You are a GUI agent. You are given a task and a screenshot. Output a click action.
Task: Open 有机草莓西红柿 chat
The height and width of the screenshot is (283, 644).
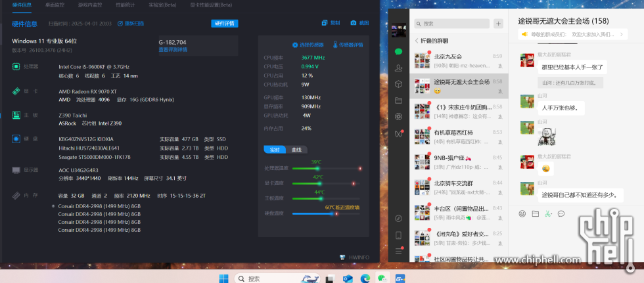[x=459, y=137]
